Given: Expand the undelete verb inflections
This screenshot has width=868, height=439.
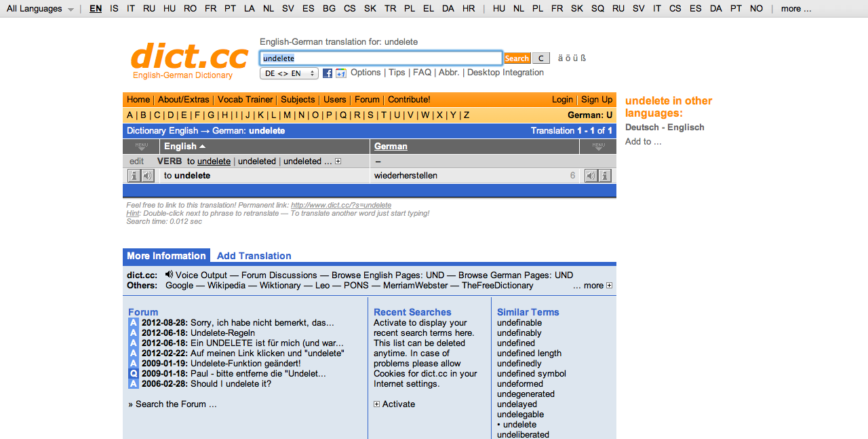Looking at the screenshot, I should click(x=338, y=161).
